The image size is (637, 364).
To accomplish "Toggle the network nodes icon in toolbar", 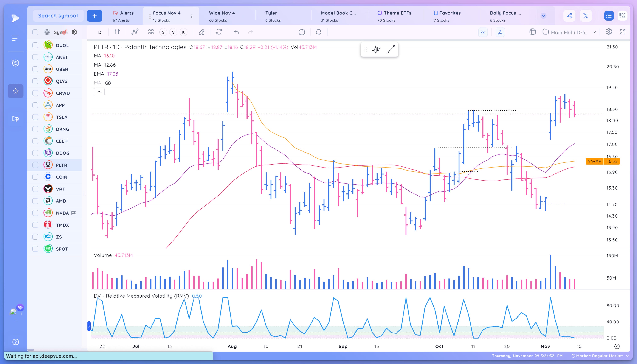I will (500, 32).
